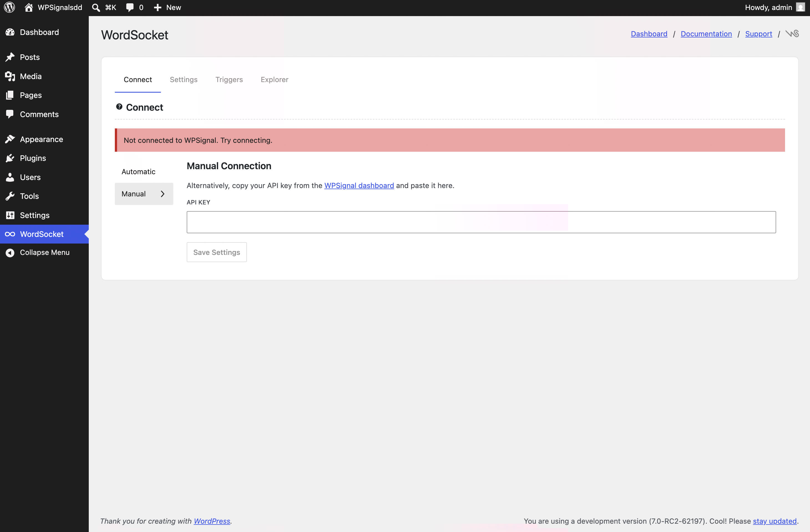Open Media using the sidebar media icon

click(10, 76)
